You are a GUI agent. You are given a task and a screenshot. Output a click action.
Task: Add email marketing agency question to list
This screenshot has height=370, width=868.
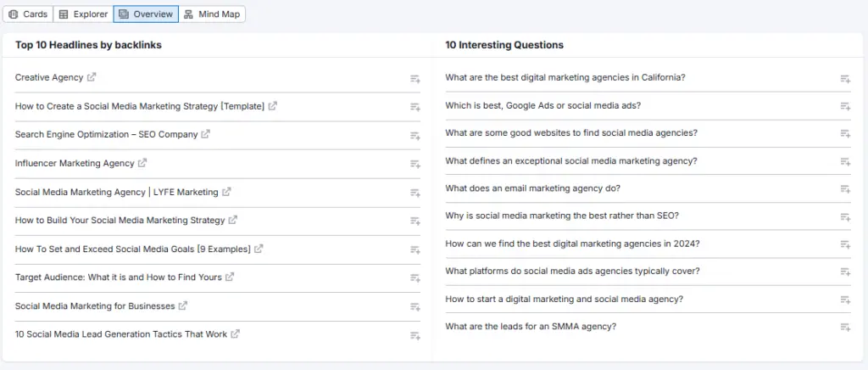click(845, 189)
